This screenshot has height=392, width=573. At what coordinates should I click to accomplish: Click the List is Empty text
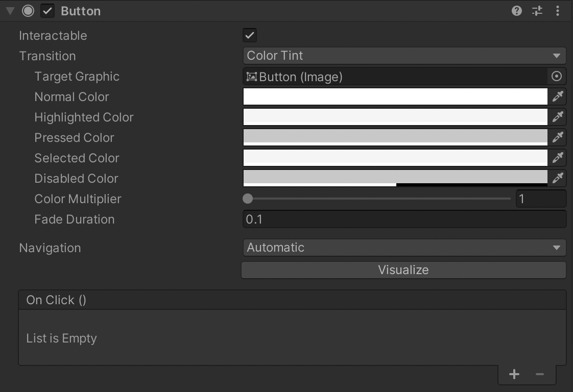click(x=61, y=338)
